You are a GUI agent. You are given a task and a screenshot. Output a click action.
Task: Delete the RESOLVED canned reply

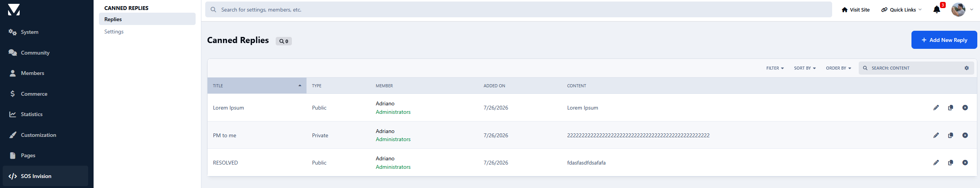[965, 163]
